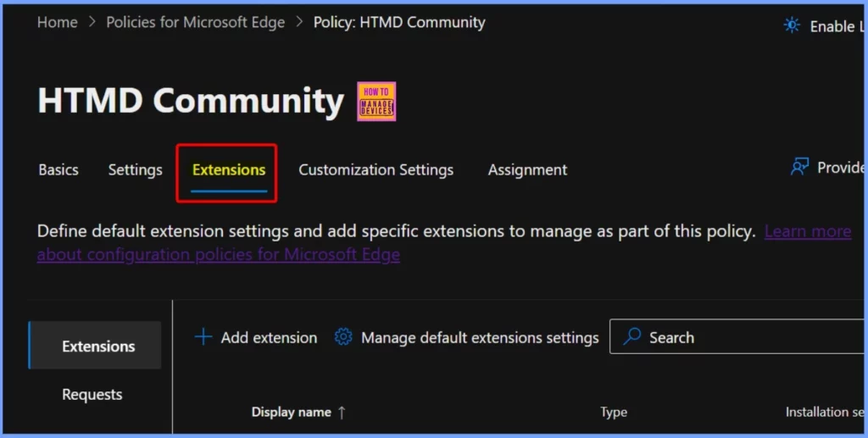868x438 pixels.
Task: Click the Display name sort arrow
Action: 342,412
